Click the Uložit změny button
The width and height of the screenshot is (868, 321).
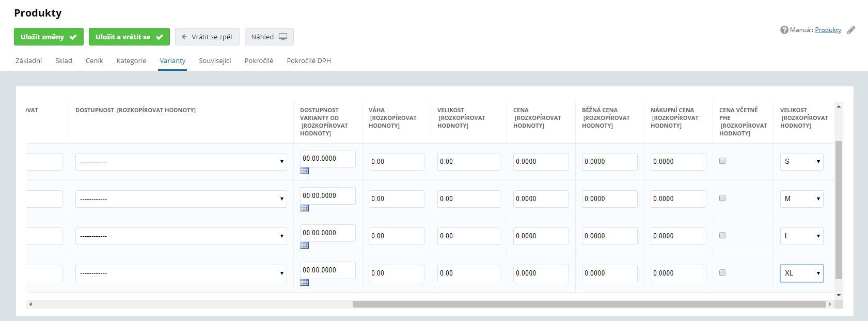coord(49,37)
